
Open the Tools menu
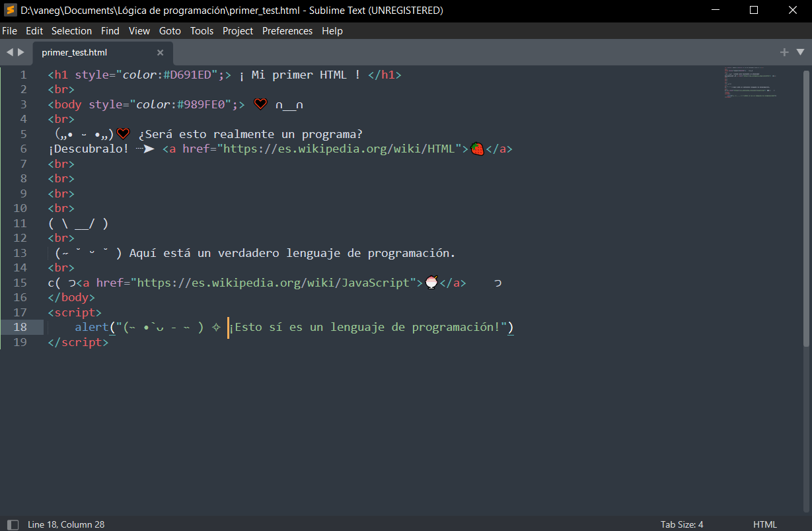202,30
